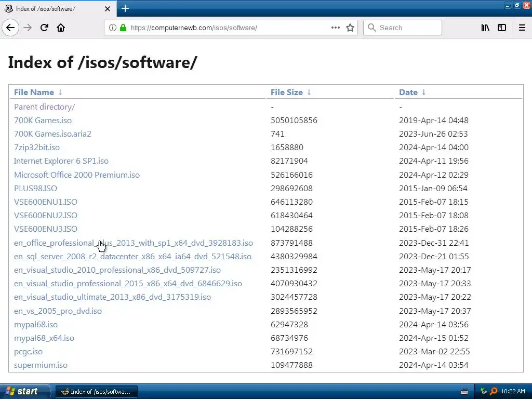Open the Library icon in toolbar
Image resolution: width=532 pixels, height=399 pixels.
485,28
